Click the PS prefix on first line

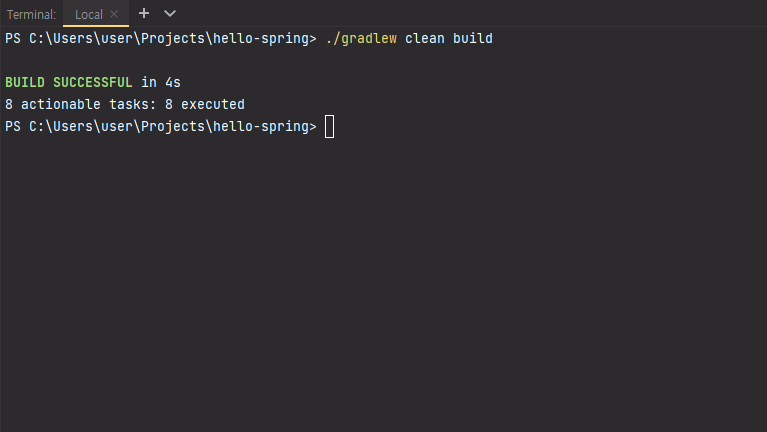click(x=13, y=38)
